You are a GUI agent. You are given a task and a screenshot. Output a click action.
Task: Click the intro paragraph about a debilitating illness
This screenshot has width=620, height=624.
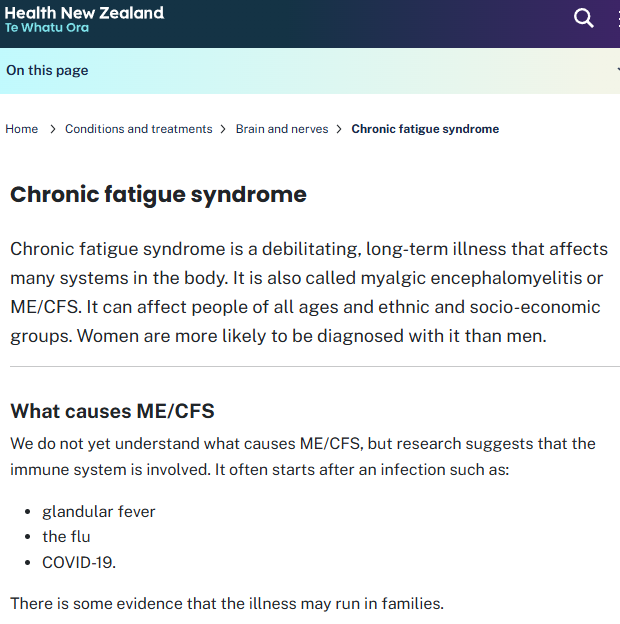tap(308, 292)
